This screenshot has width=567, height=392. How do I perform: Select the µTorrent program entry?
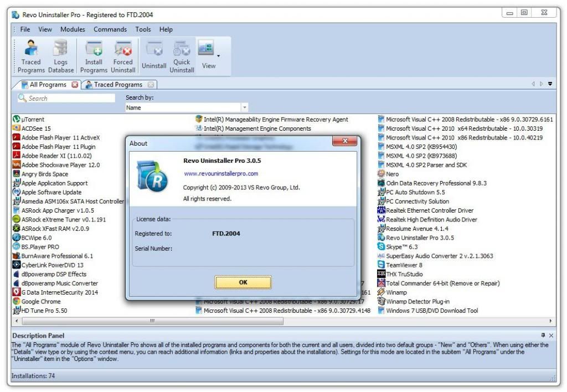[33, 120]
